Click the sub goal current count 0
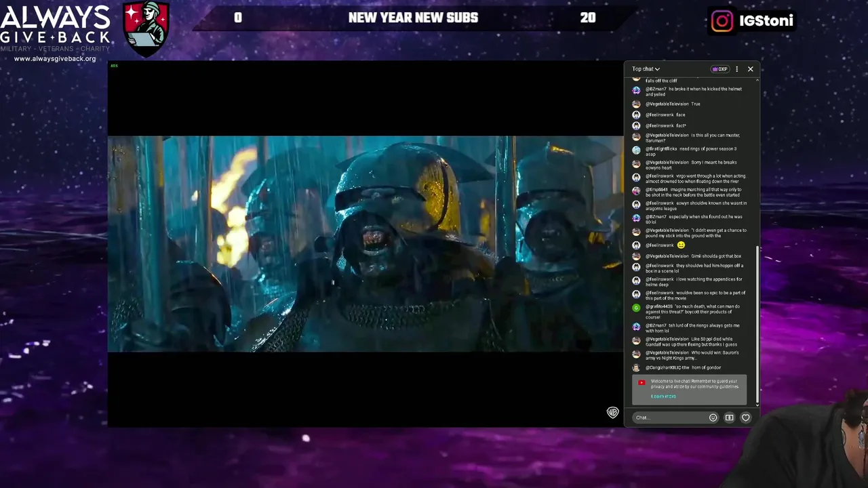The height and width of the screenshot is (488, 868). pos(238,18)
